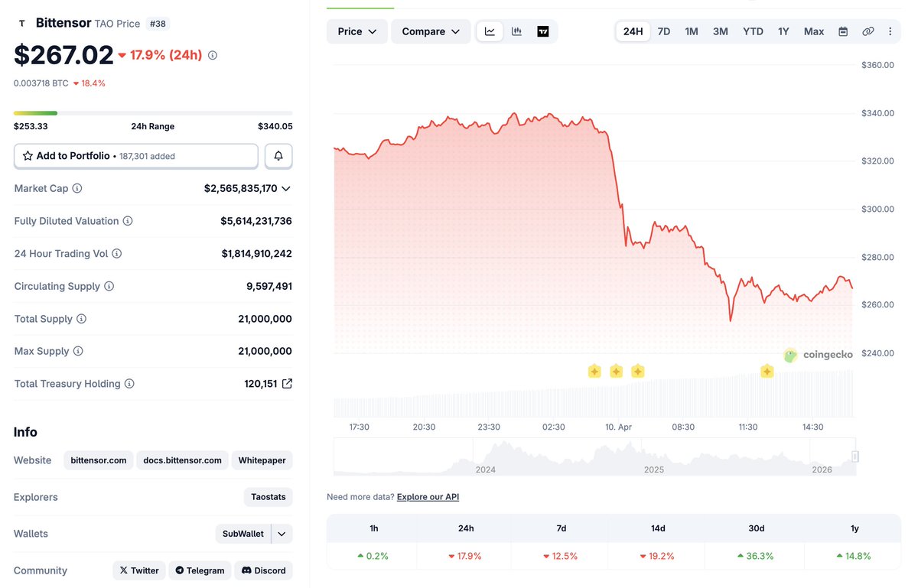Click the news marker near 11:30

tap(767, 372)
